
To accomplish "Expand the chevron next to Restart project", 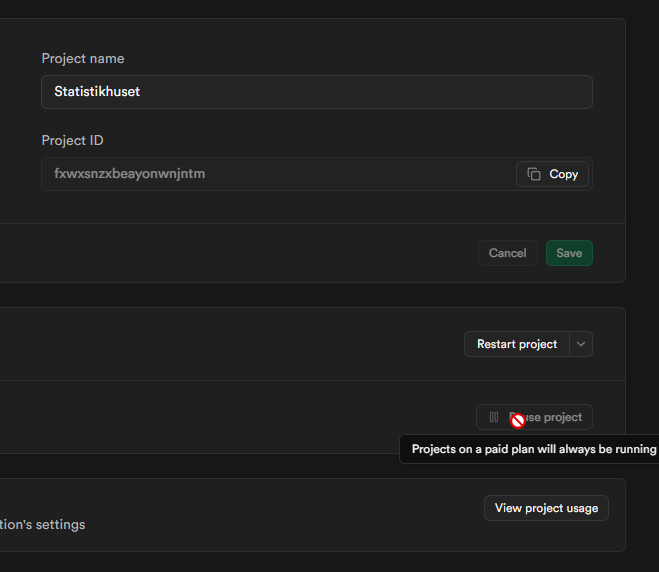I will click(581, 344).
